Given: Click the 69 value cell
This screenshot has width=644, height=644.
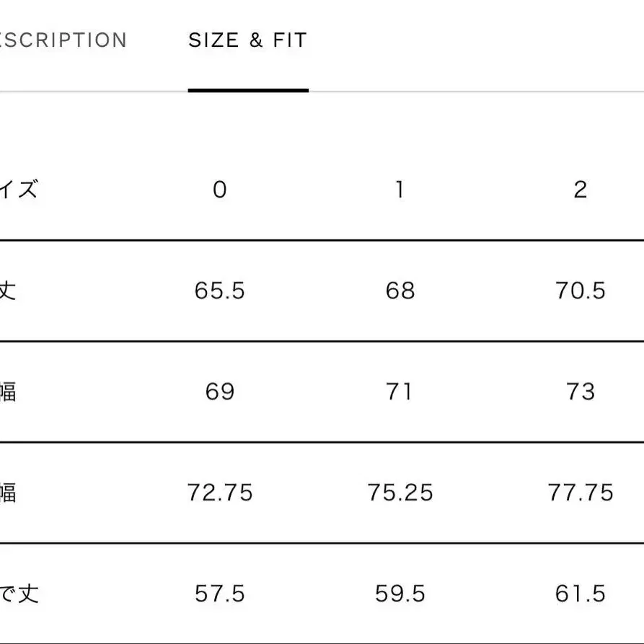Looking at the screenshot, I should click(220, 392).
